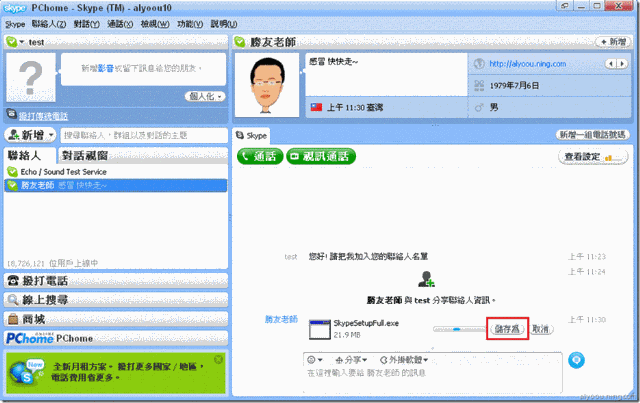The width and height of the screenshot is (640, 403).
Task: Click the online users count text
Action: pos(52,263)
